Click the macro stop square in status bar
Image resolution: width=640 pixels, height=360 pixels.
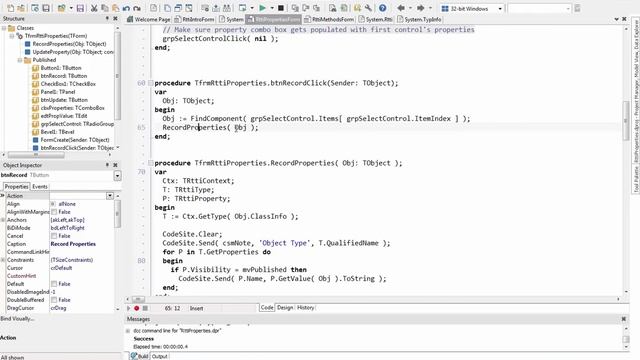tap(145, 308)
